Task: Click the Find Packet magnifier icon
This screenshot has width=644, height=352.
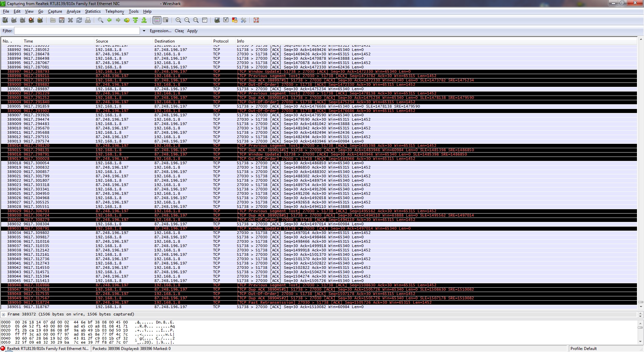Action: tap(100, 20)
